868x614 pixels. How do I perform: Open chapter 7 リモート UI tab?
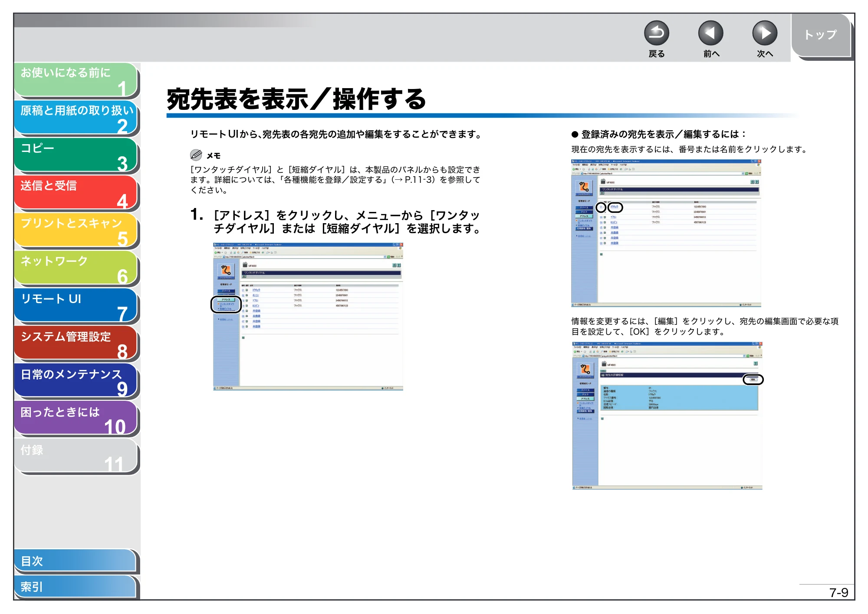[x=76, y=306]
